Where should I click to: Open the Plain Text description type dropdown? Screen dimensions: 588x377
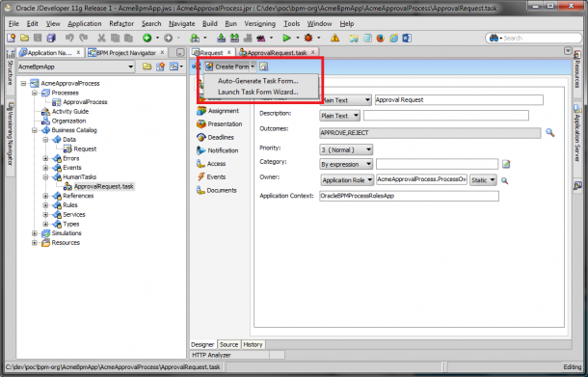pyautogui.click(x=339, y=116)
